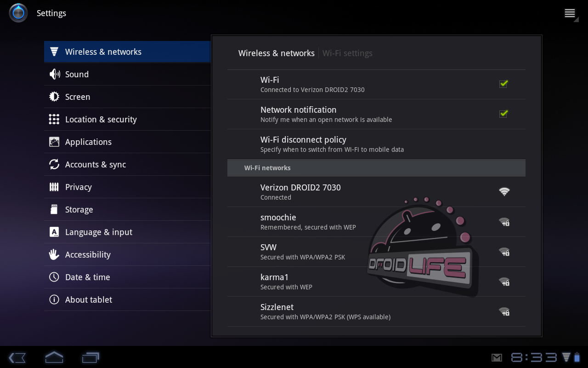Click the Settings app icon at top left
The image size is (588, 368).
(18, 13)
